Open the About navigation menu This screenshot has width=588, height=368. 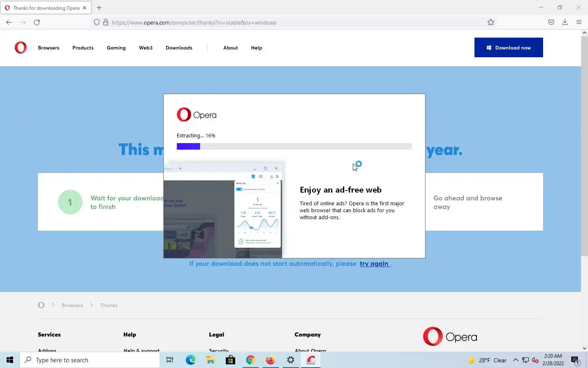click(x=231, y=48)
